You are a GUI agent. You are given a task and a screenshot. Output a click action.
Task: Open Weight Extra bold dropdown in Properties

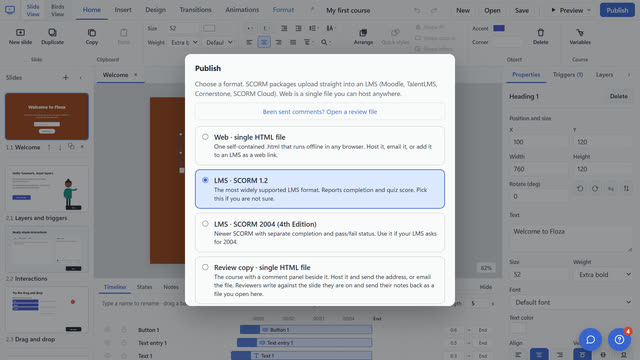point(604,274)
